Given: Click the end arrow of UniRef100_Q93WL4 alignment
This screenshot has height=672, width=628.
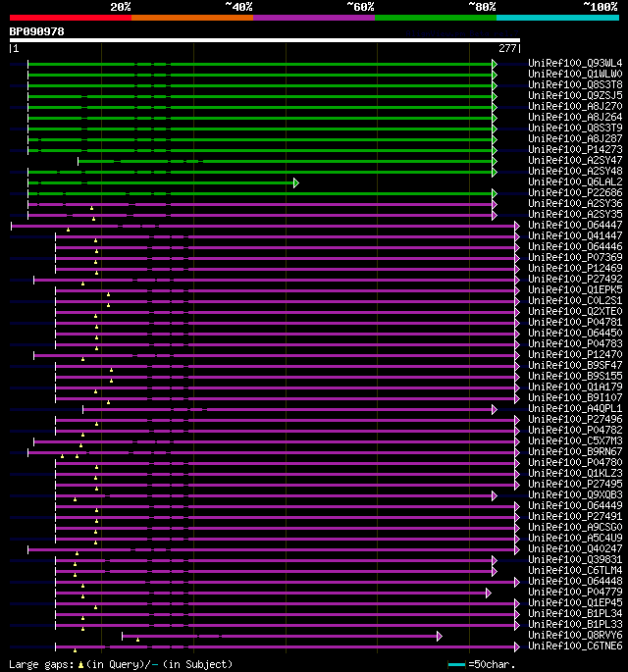Looking at the screenshot, I should (x=495, y=65).
